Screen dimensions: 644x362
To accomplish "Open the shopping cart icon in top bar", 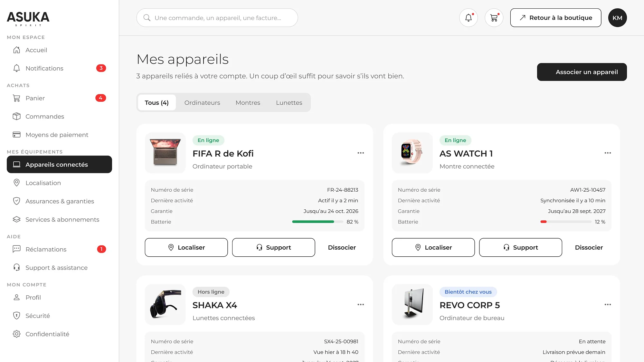I will 494,18.
